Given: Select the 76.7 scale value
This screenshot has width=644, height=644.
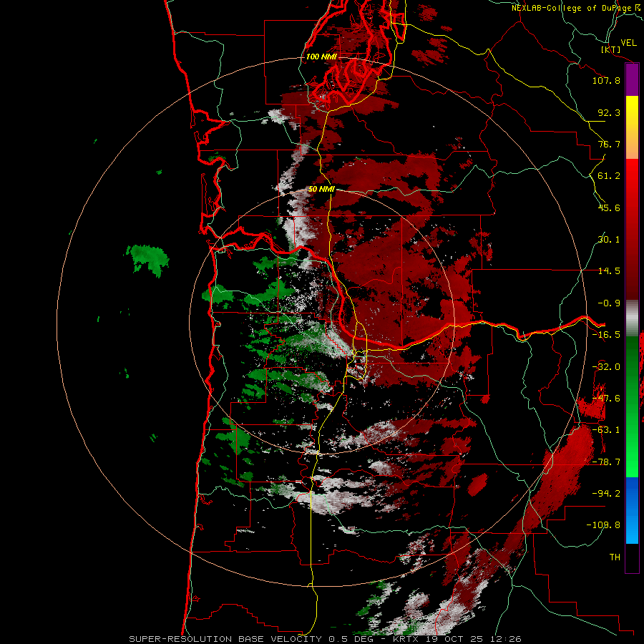Looking at the screenshot, I should (609, 144).
